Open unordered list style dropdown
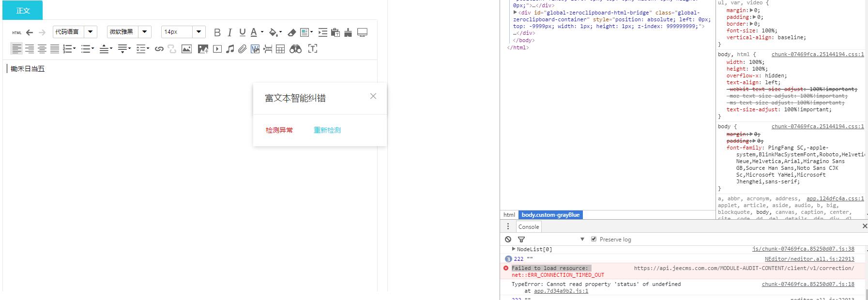The image size is (868, 300). 92,48
